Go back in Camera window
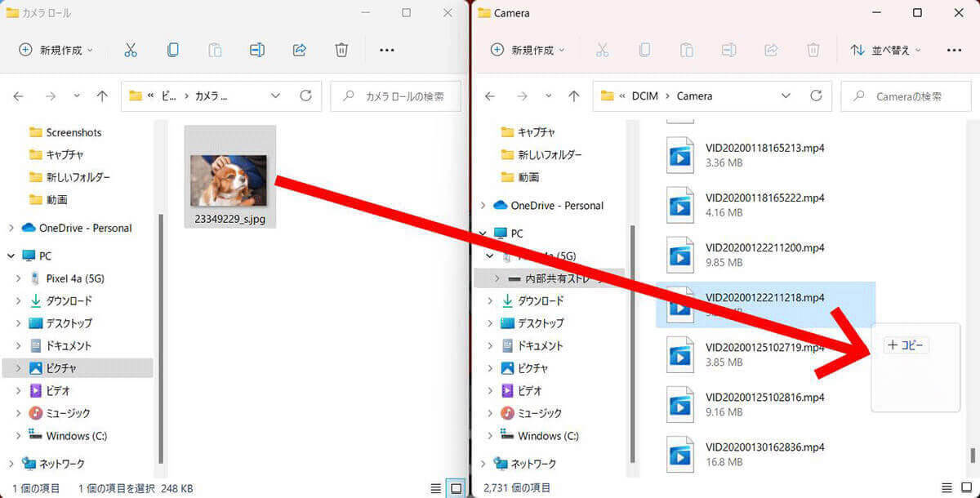This screenshot has width=980, height=498. tap(490, 96)
